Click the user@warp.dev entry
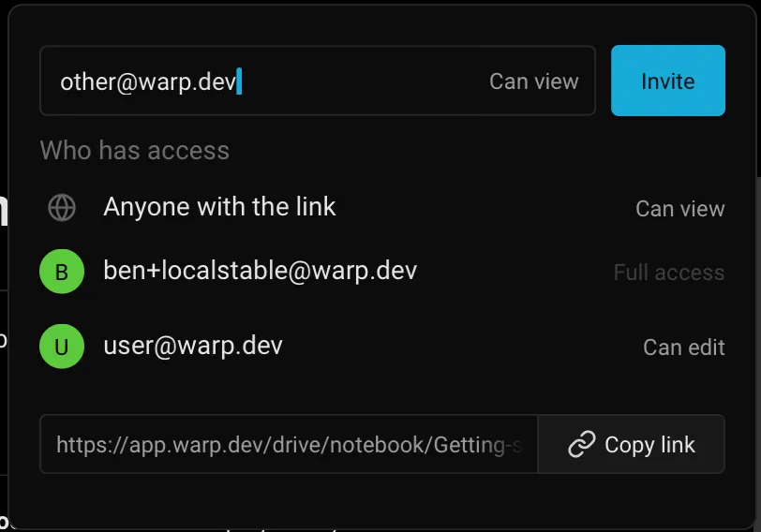761x532 pixels. pyautogui.click(x=193, y=346)
